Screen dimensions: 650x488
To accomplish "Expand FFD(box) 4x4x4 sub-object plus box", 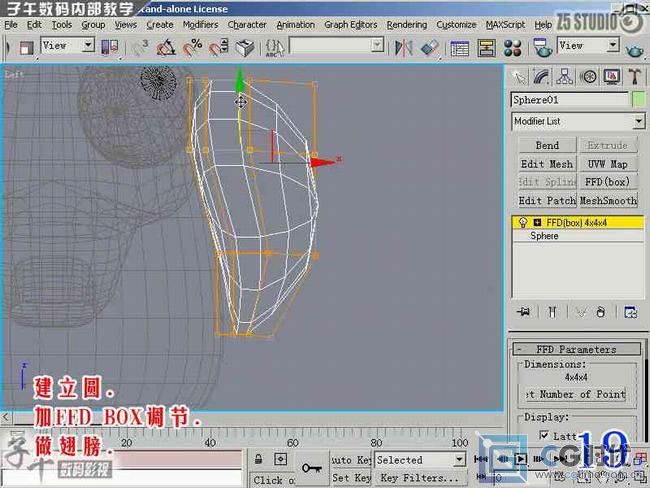I will coord(537,223).
